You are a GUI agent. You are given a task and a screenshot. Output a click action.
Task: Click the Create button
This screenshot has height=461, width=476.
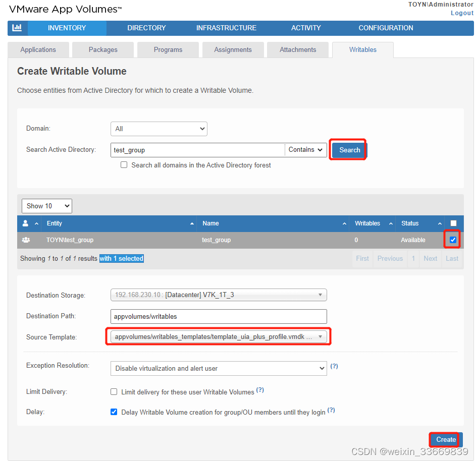pyautogui.click(x=446, y=439)
